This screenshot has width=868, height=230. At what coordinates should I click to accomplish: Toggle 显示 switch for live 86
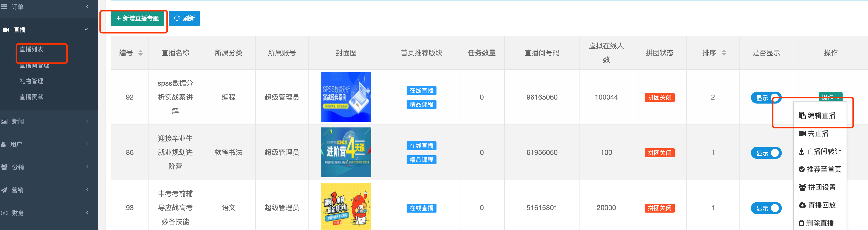[x=766, y=153]
